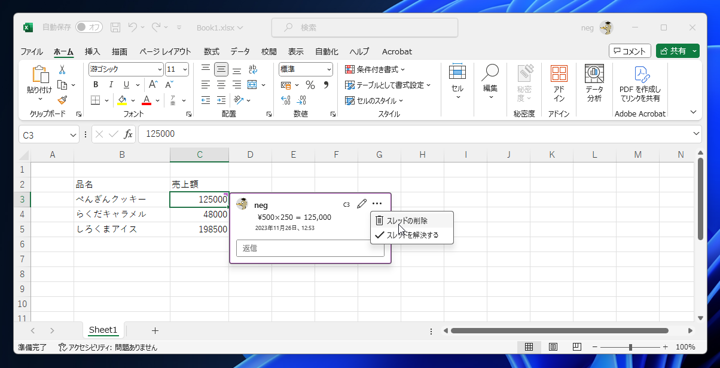
Task: Click PDF を作成してリンクを共有 button
Action: (640, 84)
